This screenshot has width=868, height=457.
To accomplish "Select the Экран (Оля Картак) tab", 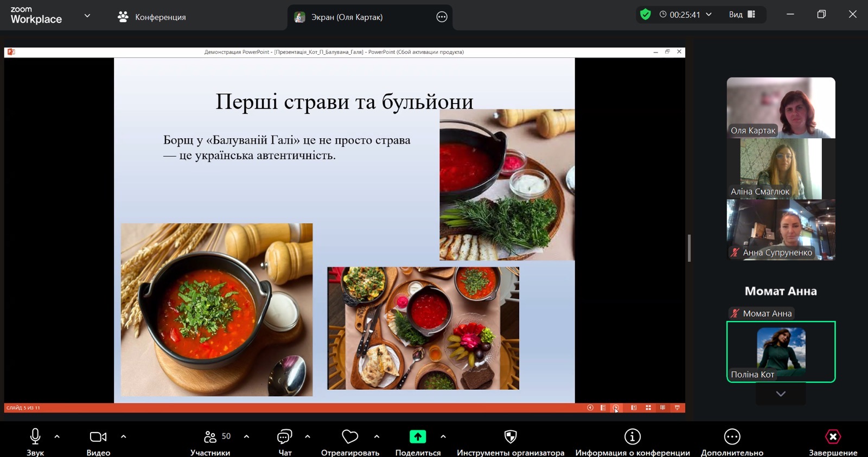I will pyautogui.click(x=346, y=17).
